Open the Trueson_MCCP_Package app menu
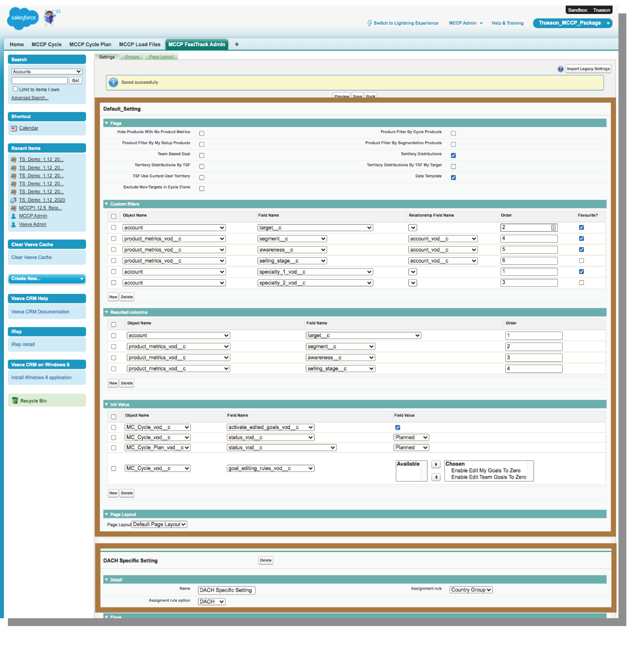The width and height of the screenshot is (644, 654). [573, 23]
